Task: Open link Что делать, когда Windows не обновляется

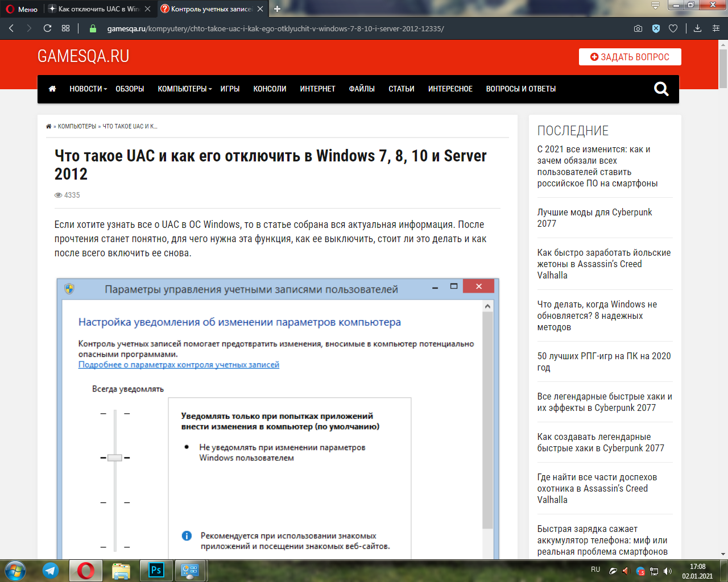Action: (x=597, y=315)
